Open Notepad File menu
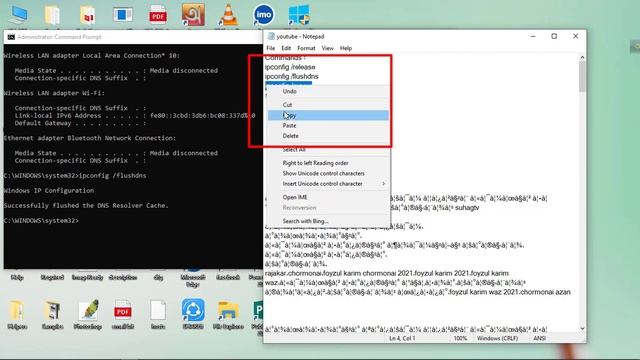640x360 pixels. click(x=271, y=48)
